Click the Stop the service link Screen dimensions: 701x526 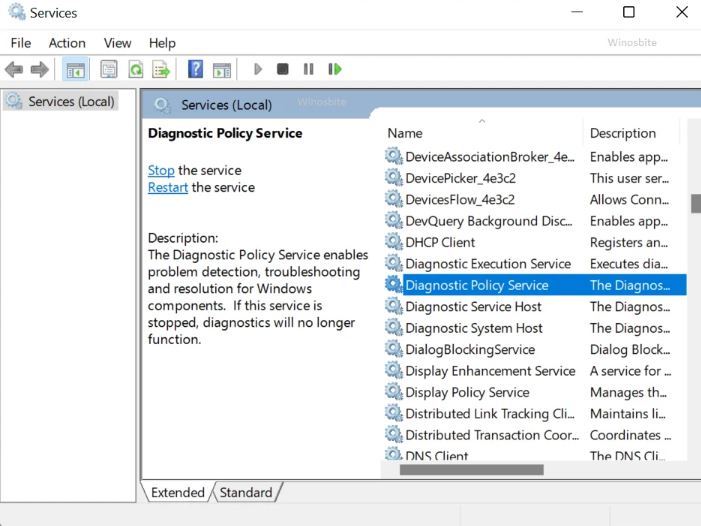pos(161,170)
